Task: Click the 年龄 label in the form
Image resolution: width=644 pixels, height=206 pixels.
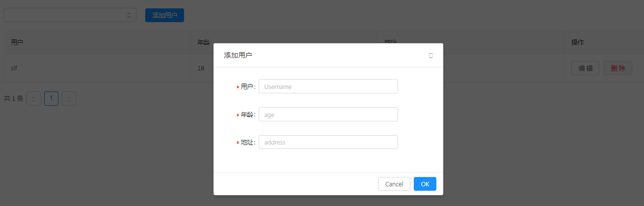Action: [247, 115]
